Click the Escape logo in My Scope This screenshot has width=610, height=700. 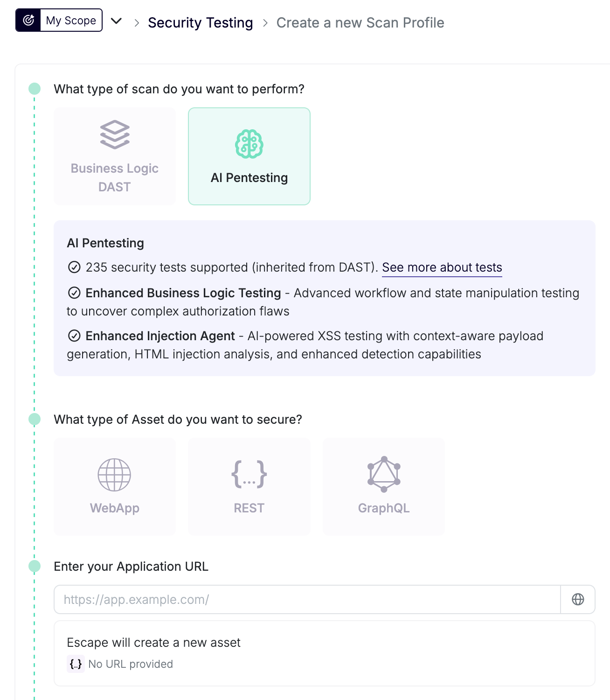click(29, 20)
